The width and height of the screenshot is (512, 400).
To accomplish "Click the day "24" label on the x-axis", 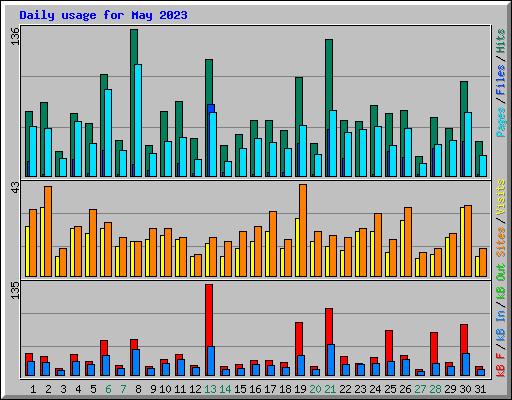I will point(375,389).
